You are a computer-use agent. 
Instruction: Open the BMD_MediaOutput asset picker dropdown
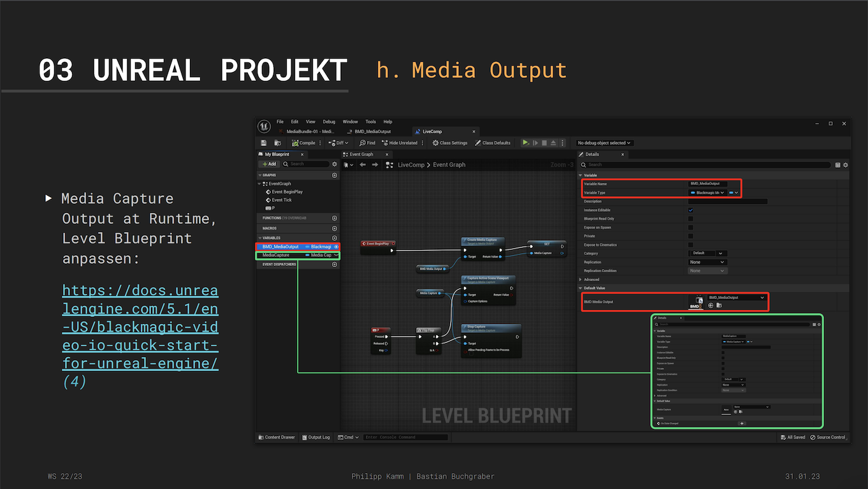pyautogui.click(x=736, y=297)
